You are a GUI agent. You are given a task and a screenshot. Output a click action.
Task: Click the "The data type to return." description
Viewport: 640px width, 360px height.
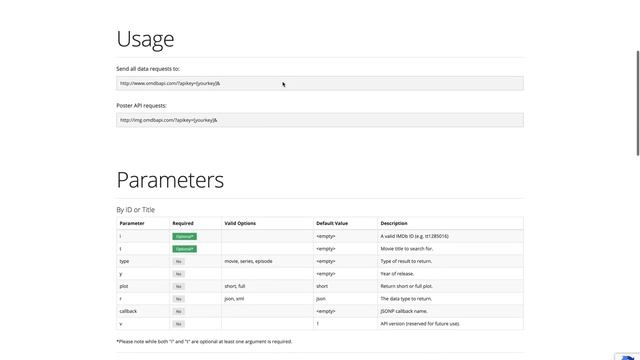[x=406, y=299]
